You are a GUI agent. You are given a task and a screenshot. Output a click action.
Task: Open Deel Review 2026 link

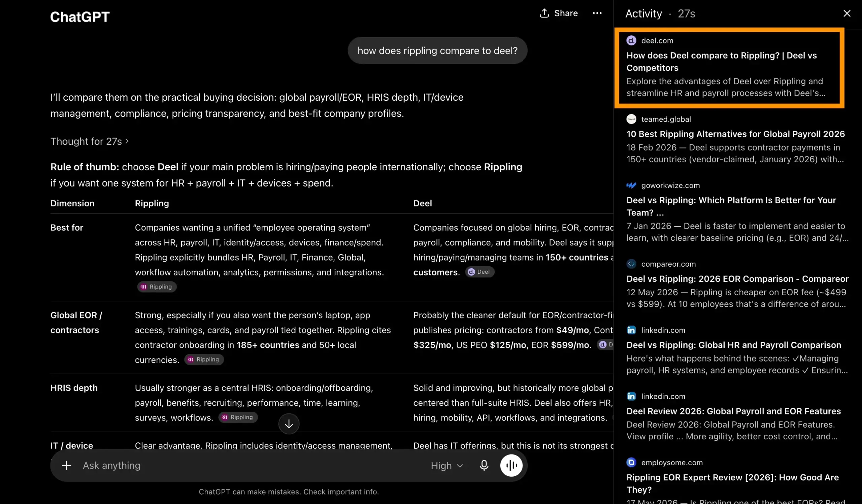pyautogui.click(x=733, y=411)
